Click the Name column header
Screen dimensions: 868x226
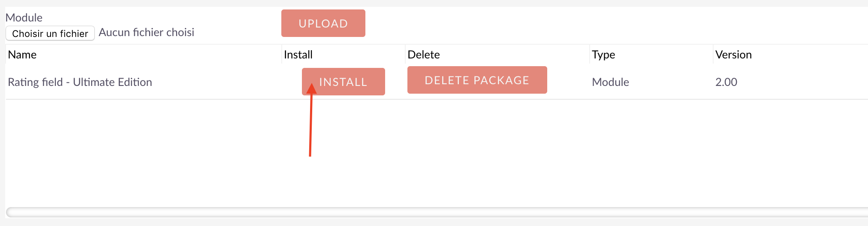click(22, 55)
